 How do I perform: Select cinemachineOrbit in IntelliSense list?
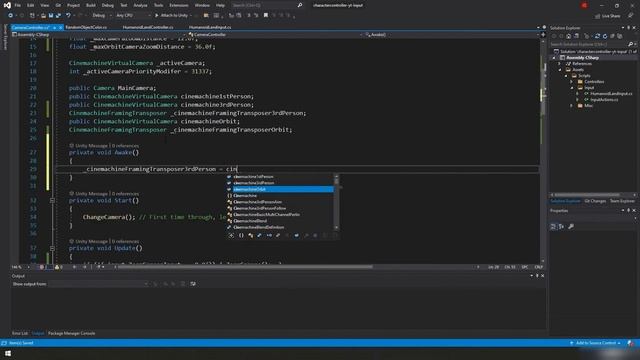(280, 189)
